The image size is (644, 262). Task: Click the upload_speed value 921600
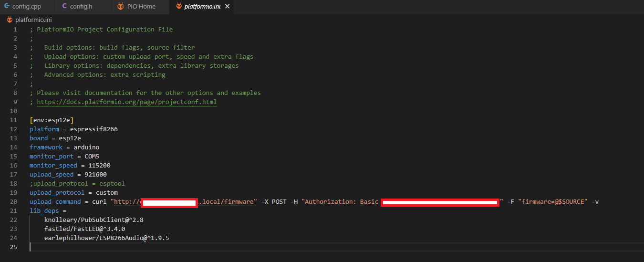click(x=95, y=175)
